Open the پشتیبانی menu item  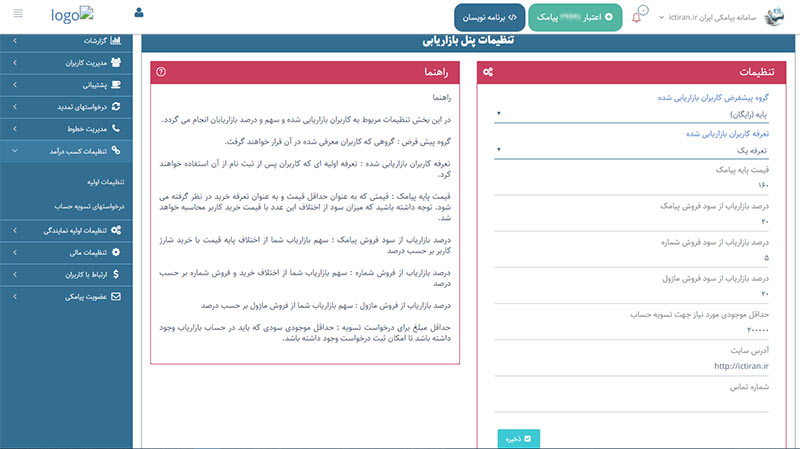point(66,85)
